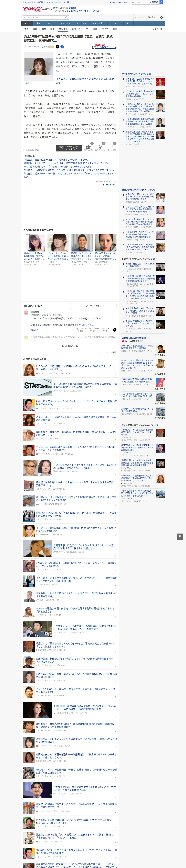Open video ranking 太田光&光代夫妻 thumbnail
Viewport: 186px width, 868px height.
[160, 267]
